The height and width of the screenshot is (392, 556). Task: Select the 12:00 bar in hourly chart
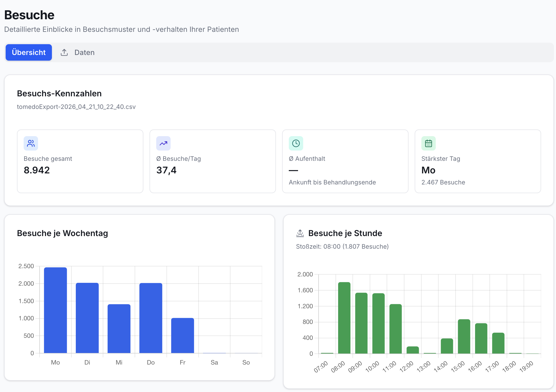[x=413, y=350]
